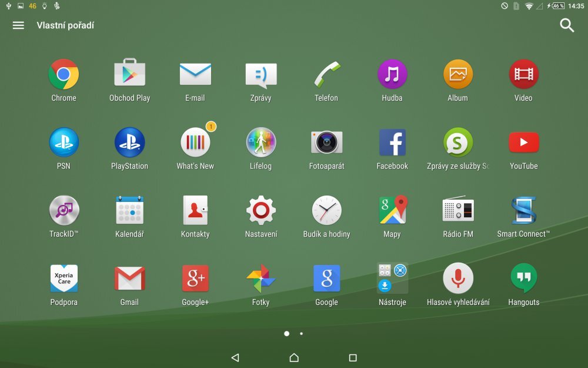Screen dimensions: 588x368
Task: Open Nastavení settings
Action: (261, 210)
